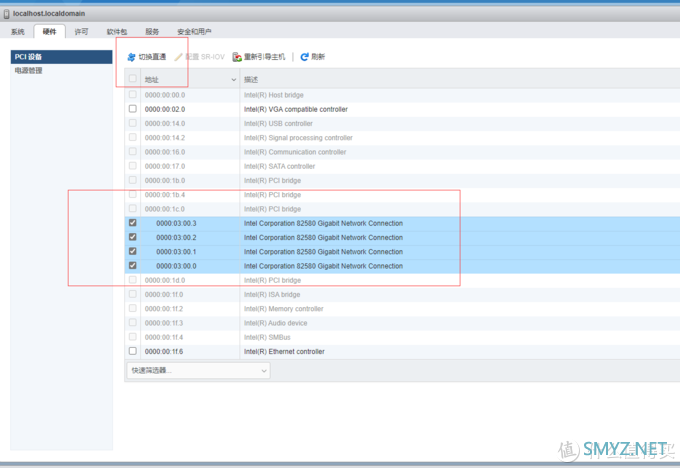This screenshot has width=680, height=468.
Task: Click the 0000:00:00.0 Host bridge checkbox
Action: (x=133, y=95)
